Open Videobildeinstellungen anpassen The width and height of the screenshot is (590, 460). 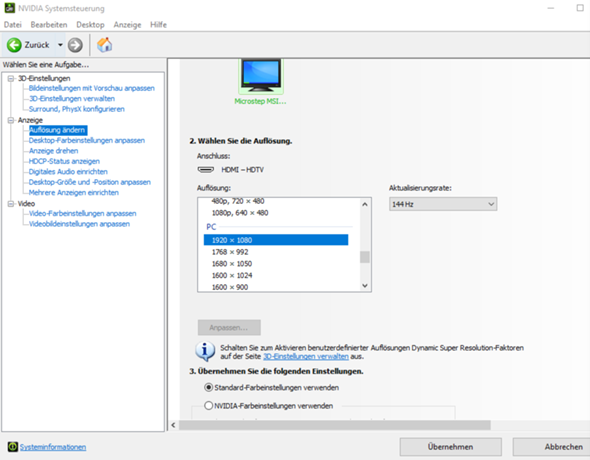pos(79,224)
